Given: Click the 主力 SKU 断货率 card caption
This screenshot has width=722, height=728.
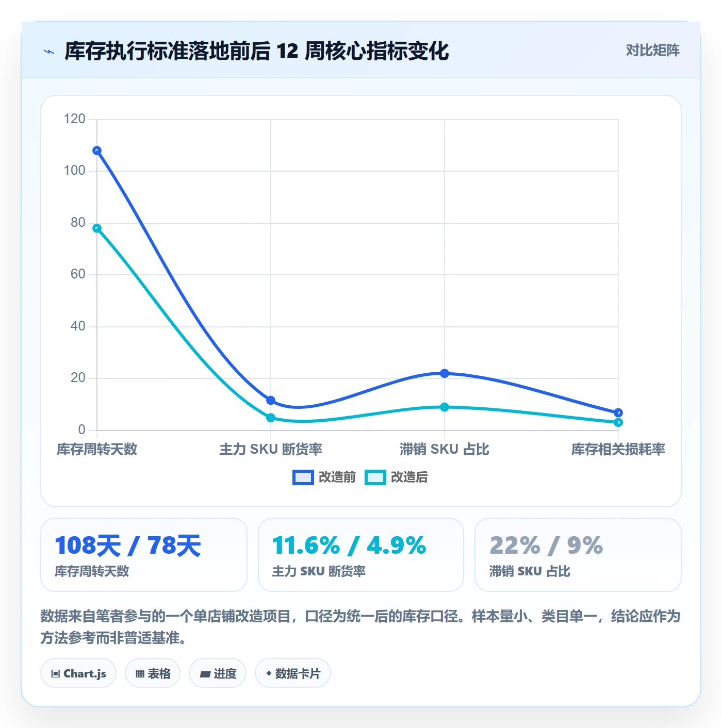Looking at the screenshot, I should coord(319,571).
